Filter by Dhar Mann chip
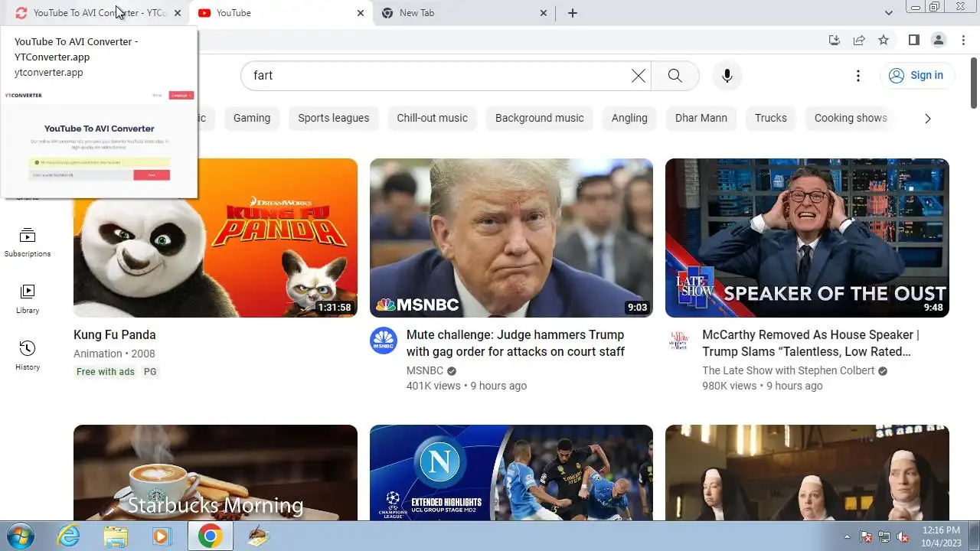Screen dimensions: 980x551 point(701,118)
